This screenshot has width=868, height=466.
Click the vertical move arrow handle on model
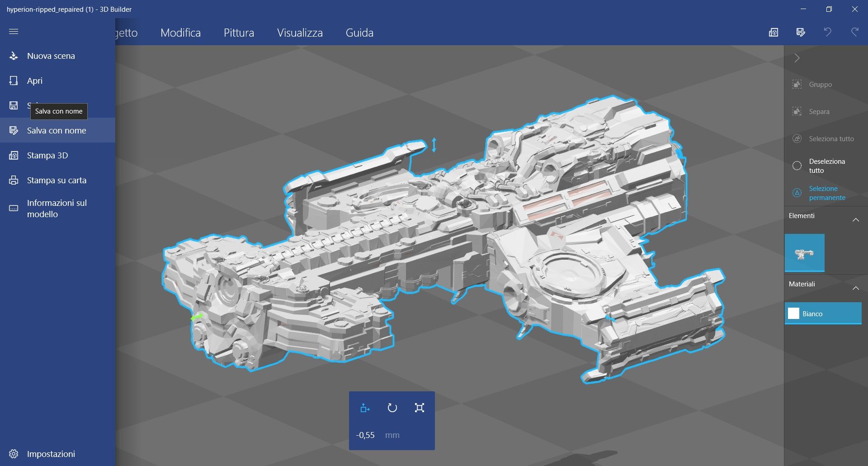click(434, 145)
